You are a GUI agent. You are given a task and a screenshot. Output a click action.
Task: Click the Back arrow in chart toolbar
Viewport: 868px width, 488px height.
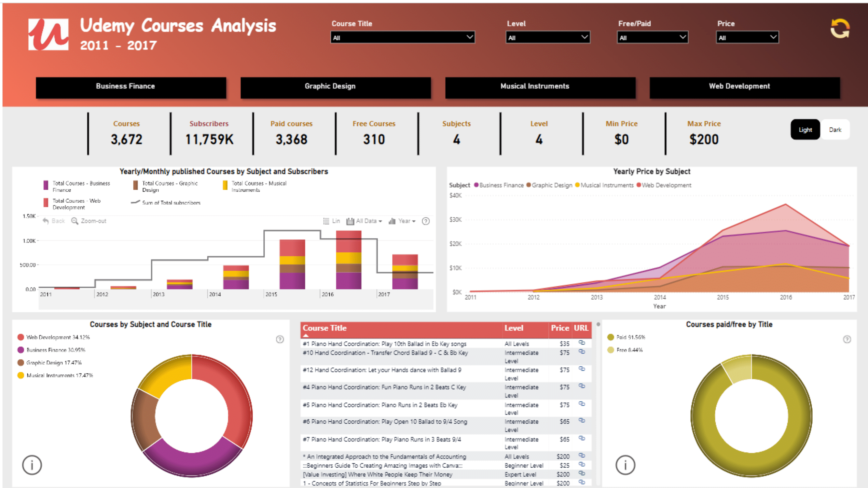pyautogui.click(x=46, y=221)
